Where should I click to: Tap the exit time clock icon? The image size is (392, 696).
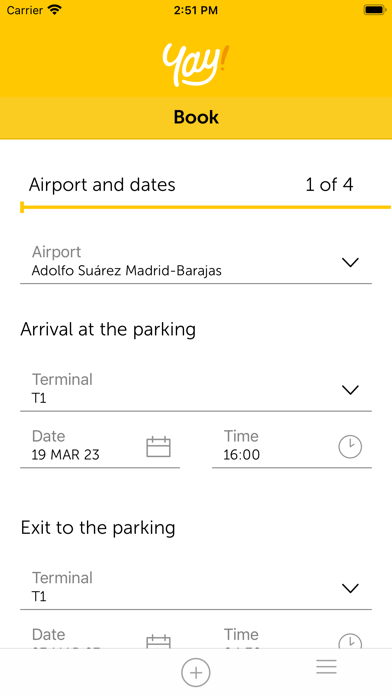(350, 641)
